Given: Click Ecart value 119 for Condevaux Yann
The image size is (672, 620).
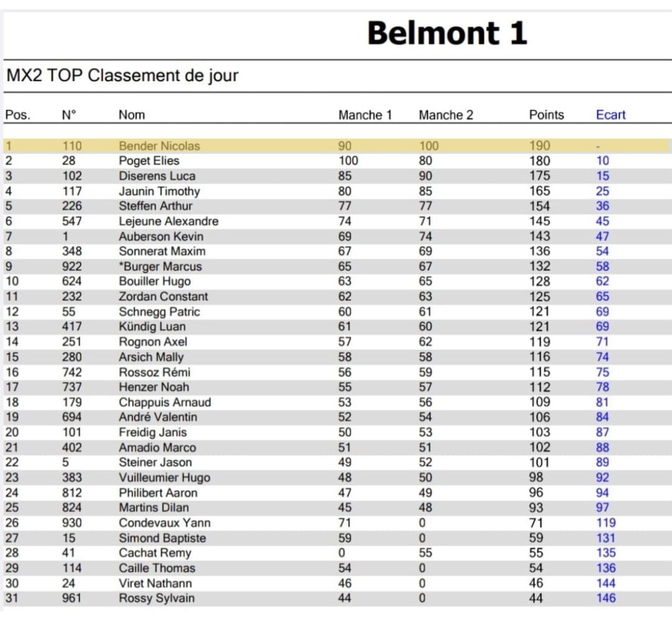Looking at the screenshot, I should point(605,523).
